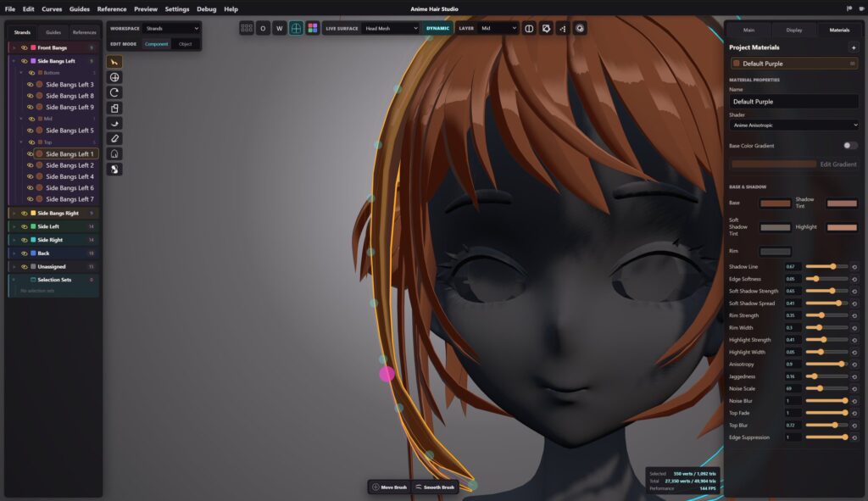Hide the Side Bangs Right group
Image resolution: width=868 pixels, height=501 pixels.
(x=25, y=213)
